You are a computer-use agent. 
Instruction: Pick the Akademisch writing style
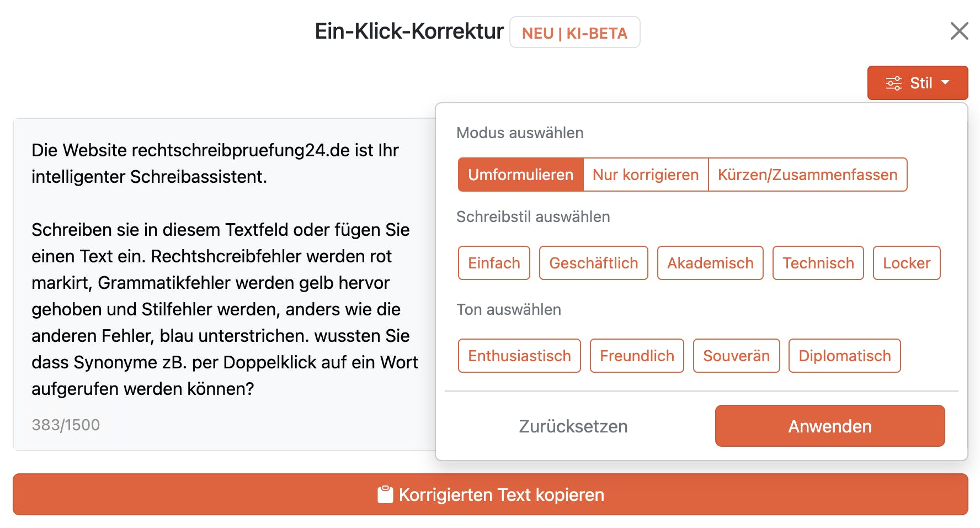coord(710,263)
